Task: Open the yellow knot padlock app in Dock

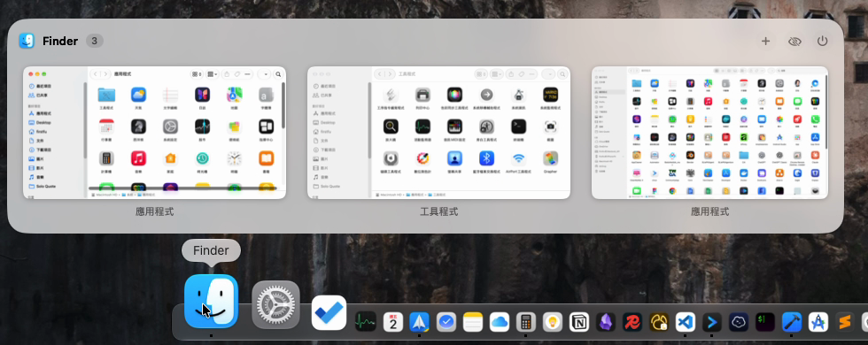Action: [659, 322]
